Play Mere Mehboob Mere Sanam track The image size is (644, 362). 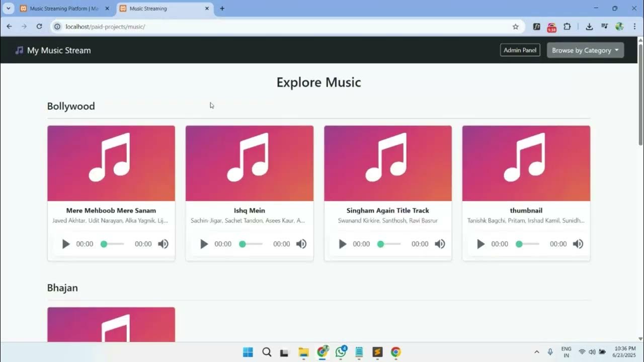pyautogui.click(x=66, y=244)
